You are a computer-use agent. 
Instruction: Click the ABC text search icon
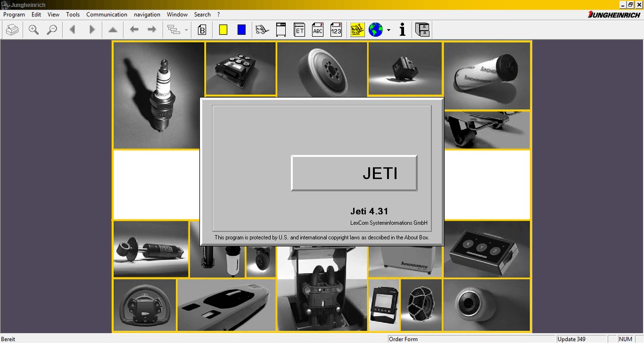click(x=317, y=30)
